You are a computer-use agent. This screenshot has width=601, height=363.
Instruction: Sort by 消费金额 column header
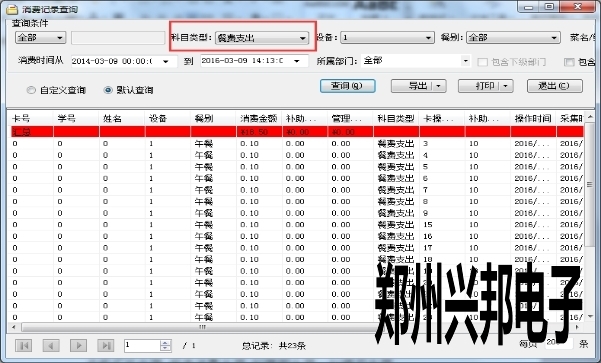coord(259,118)
